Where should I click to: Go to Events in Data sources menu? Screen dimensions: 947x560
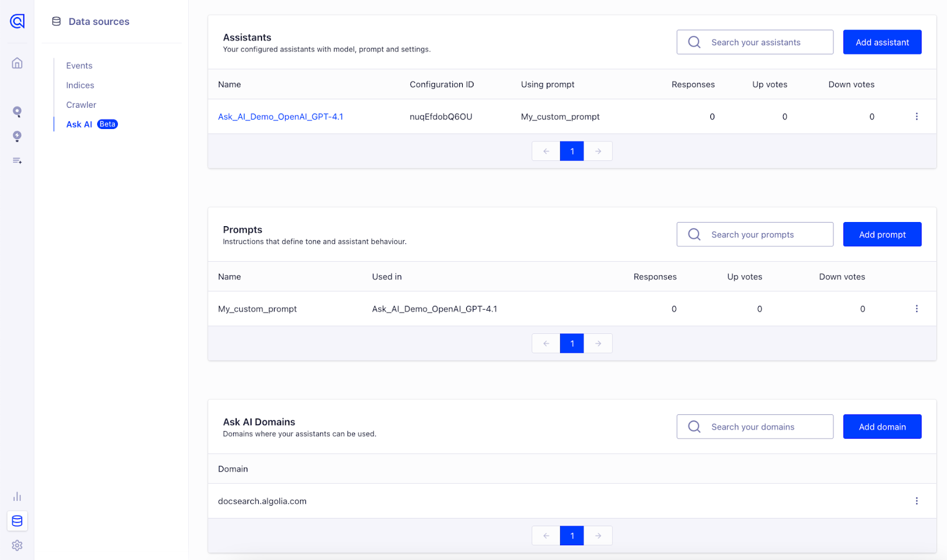(x=79, y=66)
